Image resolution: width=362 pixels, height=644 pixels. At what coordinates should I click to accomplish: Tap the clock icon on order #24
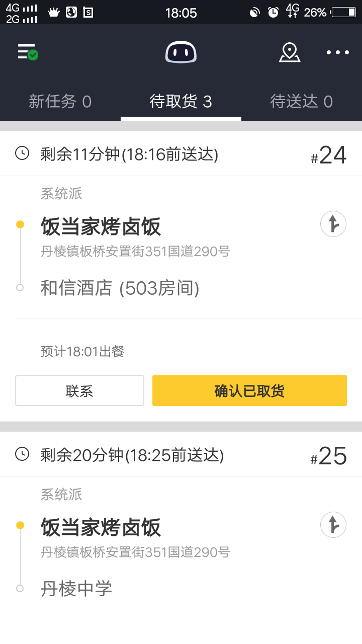22,153
